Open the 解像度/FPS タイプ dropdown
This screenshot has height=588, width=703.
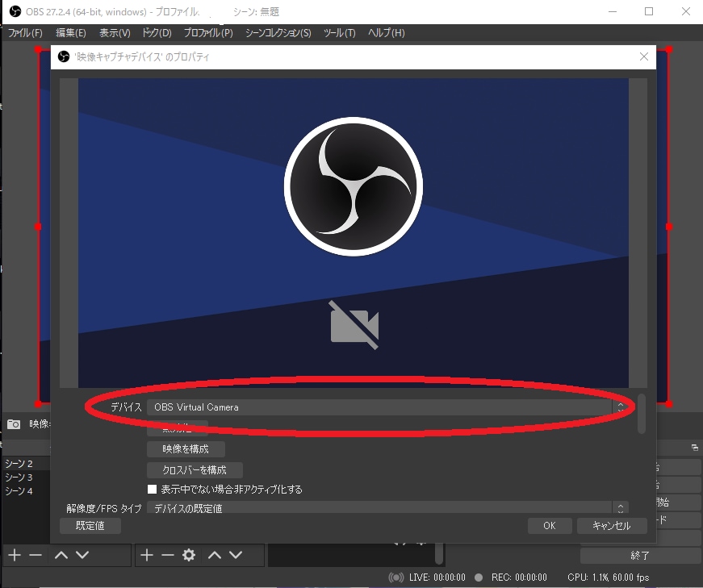tap(387, 508)
